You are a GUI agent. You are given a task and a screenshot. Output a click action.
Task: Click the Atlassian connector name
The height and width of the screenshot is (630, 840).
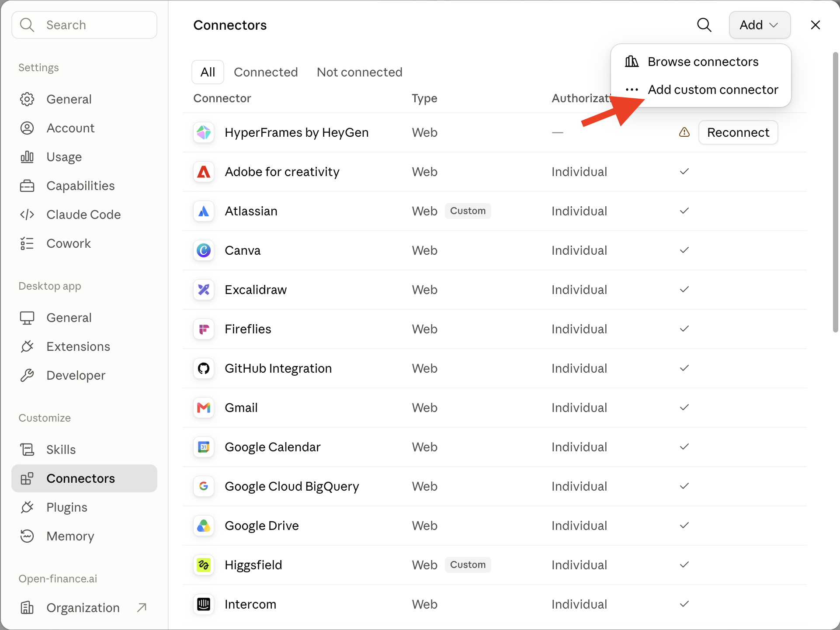pyautogui.click(x=251, y=211)
